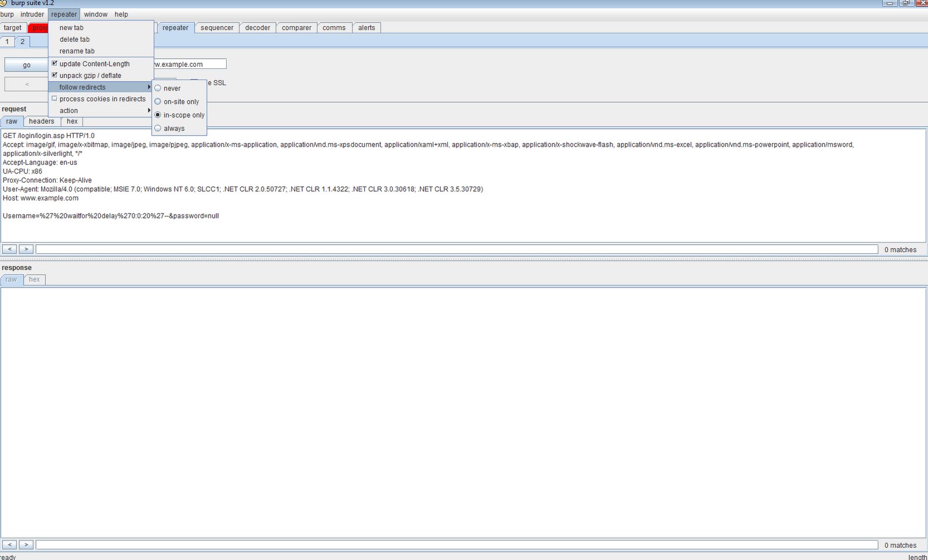Choose delete tab menu entry
Screen dimensions: 928x560
tap(101, 39)
